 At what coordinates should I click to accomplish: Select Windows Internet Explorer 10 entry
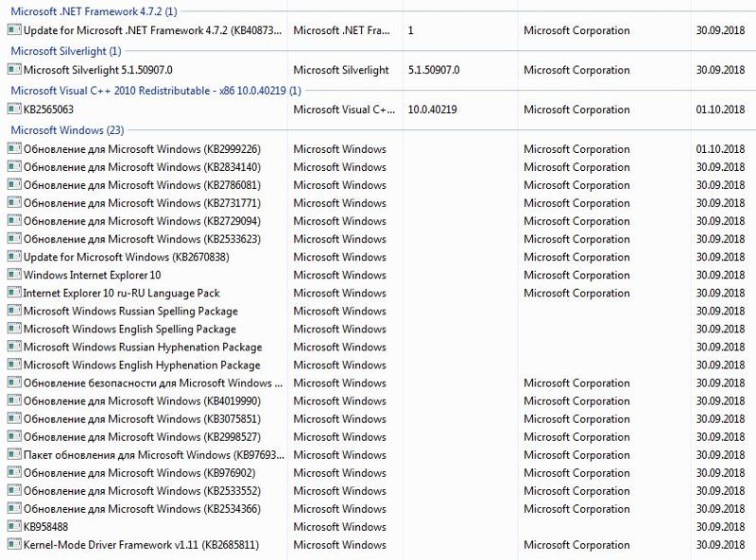pyautogui.click(x=92, y=275)
